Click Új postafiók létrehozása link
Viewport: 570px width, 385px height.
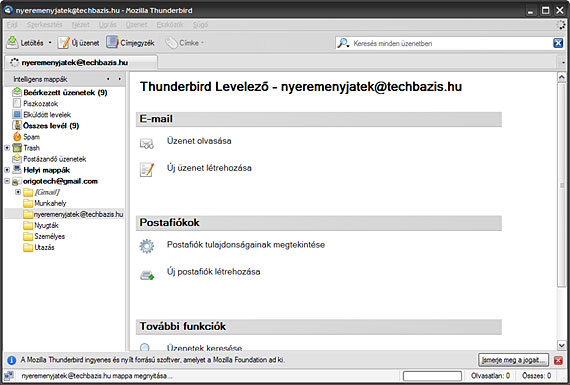(x=213, y=272)
